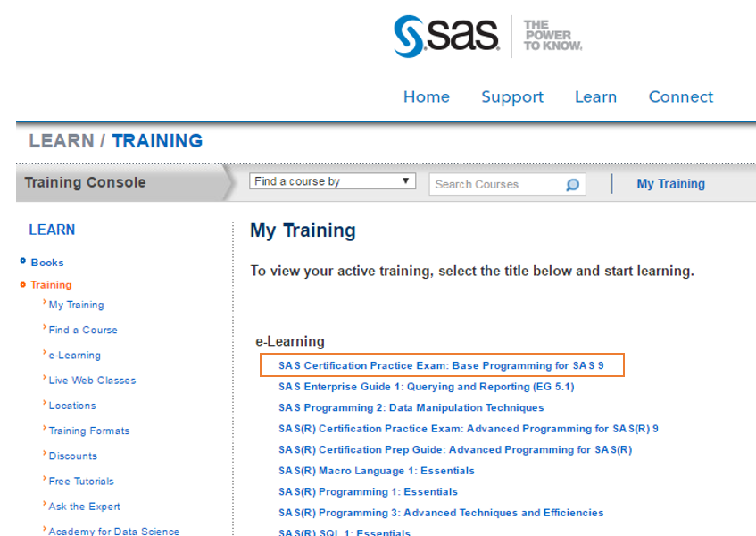Open Live Web Classes
The image size is (756, 536).
[92, 381]
